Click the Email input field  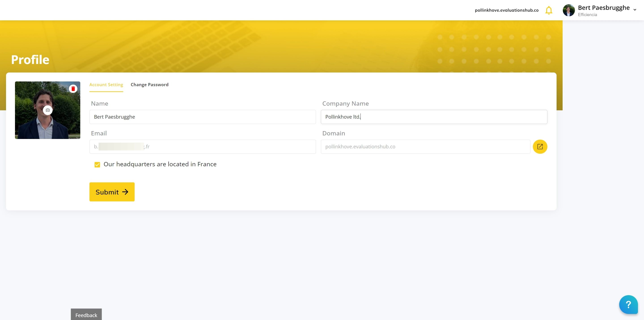(x=203, y=147)
